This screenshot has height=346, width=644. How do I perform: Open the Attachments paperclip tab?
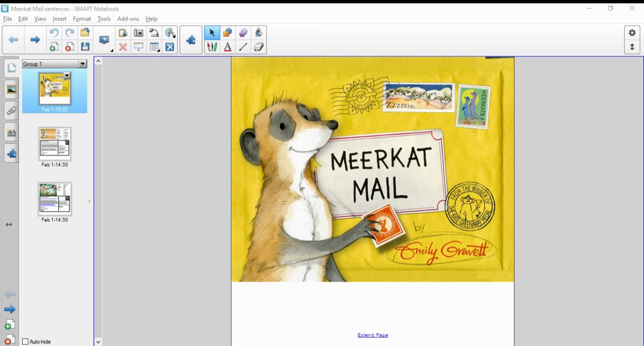click(11, 111)
